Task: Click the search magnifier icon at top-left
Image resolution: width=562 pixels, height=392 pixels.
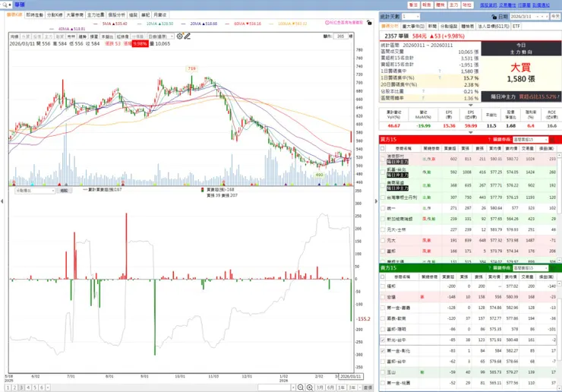Action: (x=5, y=5)
